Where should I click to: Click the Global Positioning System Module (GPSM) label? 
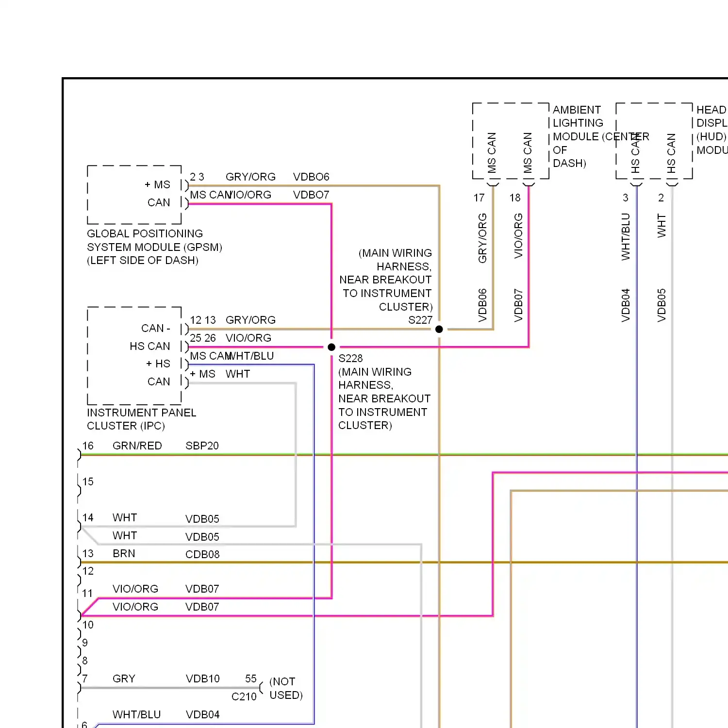154,247
